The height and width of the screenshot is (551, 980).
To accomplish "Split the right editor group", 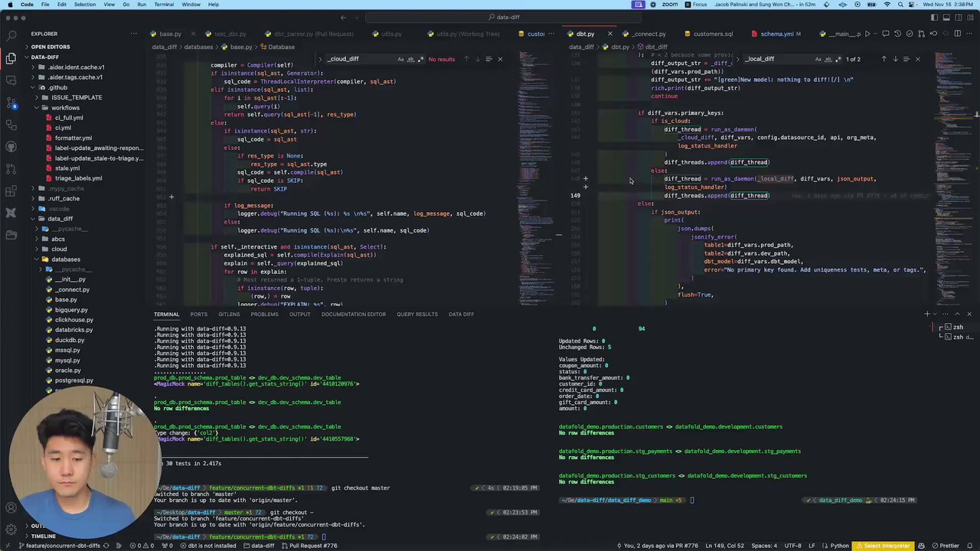I will pyautogui.click(x=957, y=34).
